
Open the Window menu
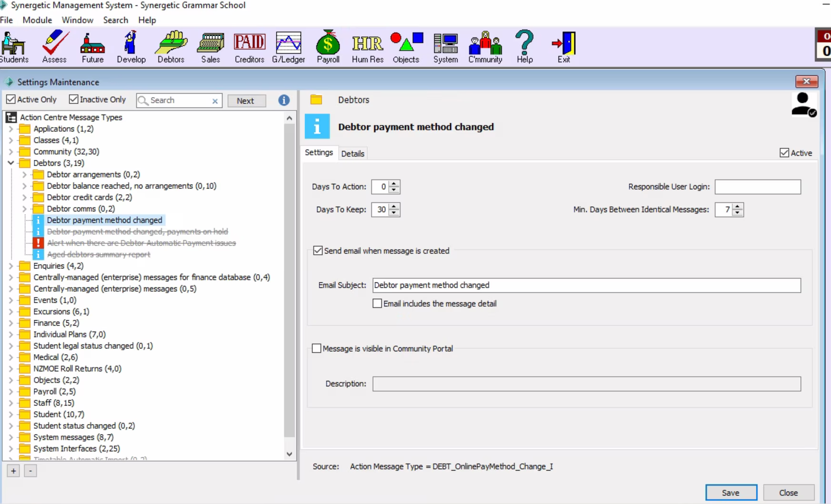coord(77,20)
